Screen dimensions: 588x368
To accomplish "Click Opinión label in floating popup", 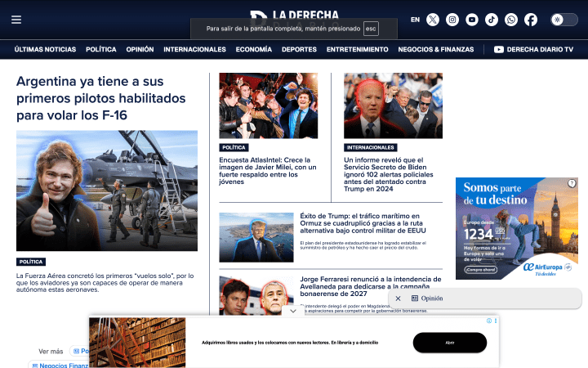I will 432,298.
